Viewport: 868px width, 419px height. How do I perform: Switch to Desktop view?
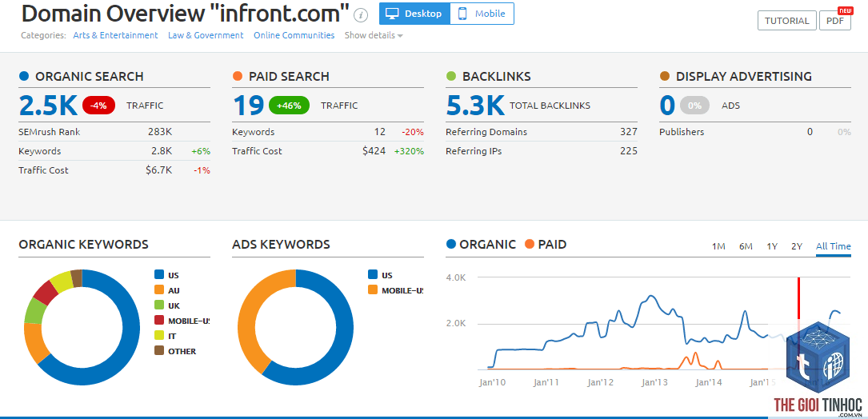tap(414, 14)
